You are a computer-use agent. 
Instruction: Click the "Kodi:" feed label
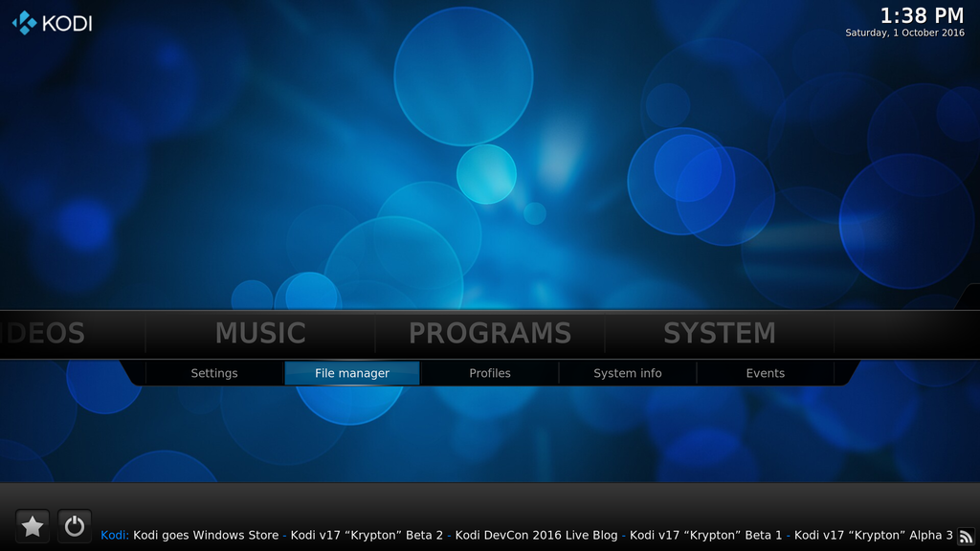click(x=115, y=536)
